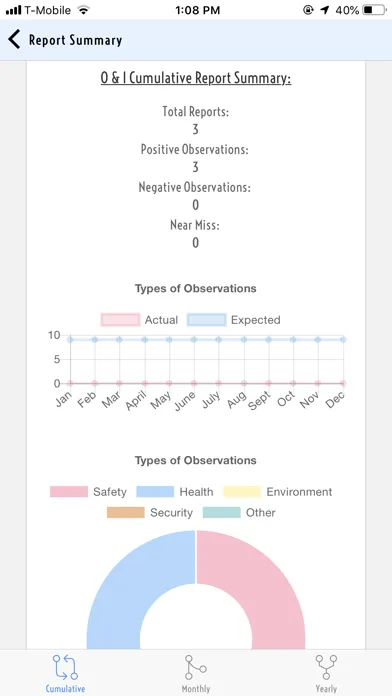Toggle the Actual dataset legend
This screenshot has width=392, height=696.
[139, 320]
